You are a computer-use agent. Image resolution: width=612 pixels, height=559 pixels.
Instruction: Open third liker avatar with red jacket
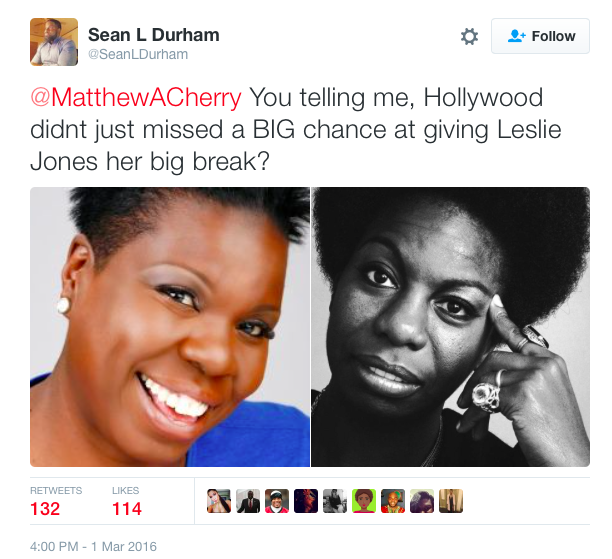tap(277, 501)
